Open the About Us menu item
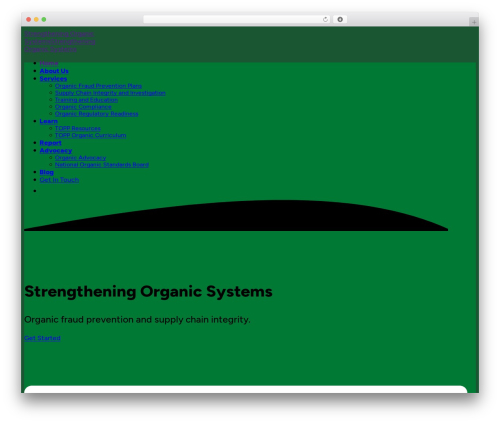Image resolution: width=500 pixels, height=423 pixels. point(54,71)
